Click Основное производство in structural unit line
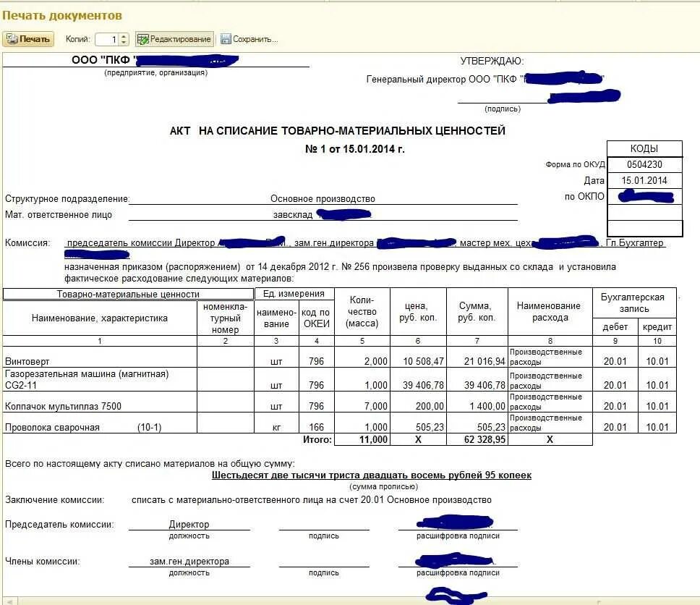The image size is (700, 605). tap(323, 199)
